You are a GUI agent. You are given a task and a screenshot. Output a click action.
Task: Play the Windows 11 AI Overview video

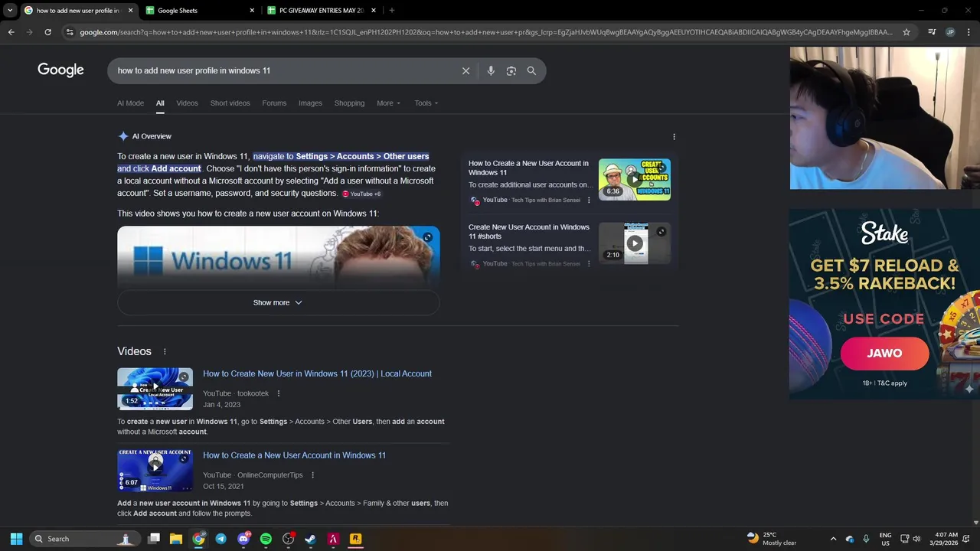(278, 256)
